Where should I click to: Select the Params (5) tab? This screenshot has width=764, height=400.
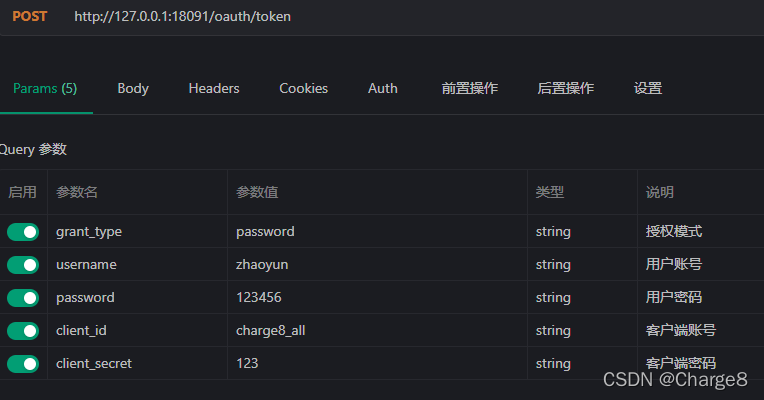[45, 89]
